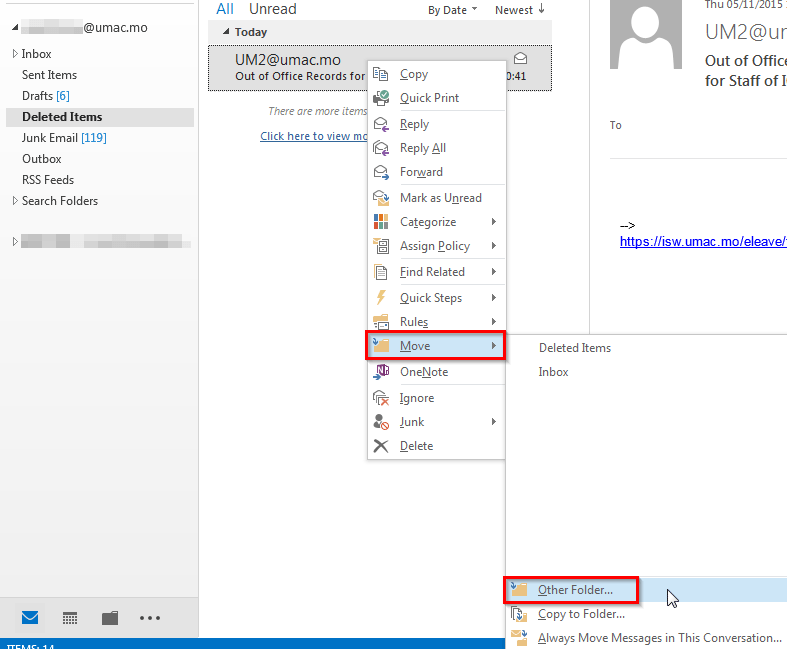This screenshot has height=649, width=787.
Task: Click the Quick Print icon in context menu
Action: 381,98
